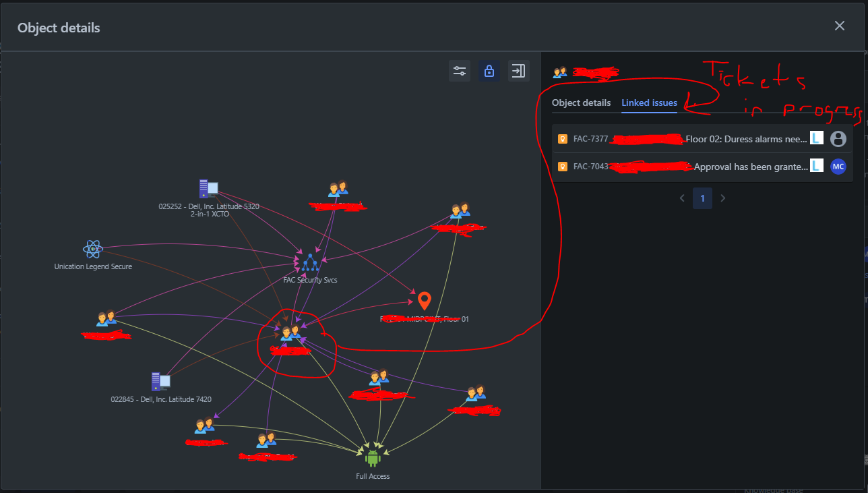
Task: Open the graph filter settings
Action: coord(459,71)
